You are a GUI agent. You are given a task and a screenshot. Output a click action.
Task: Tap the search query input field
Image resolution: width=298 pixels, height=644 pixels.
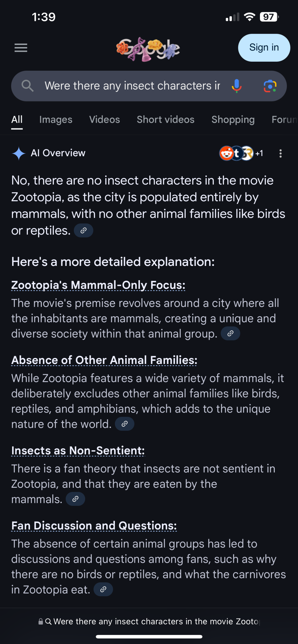(132, 86)
